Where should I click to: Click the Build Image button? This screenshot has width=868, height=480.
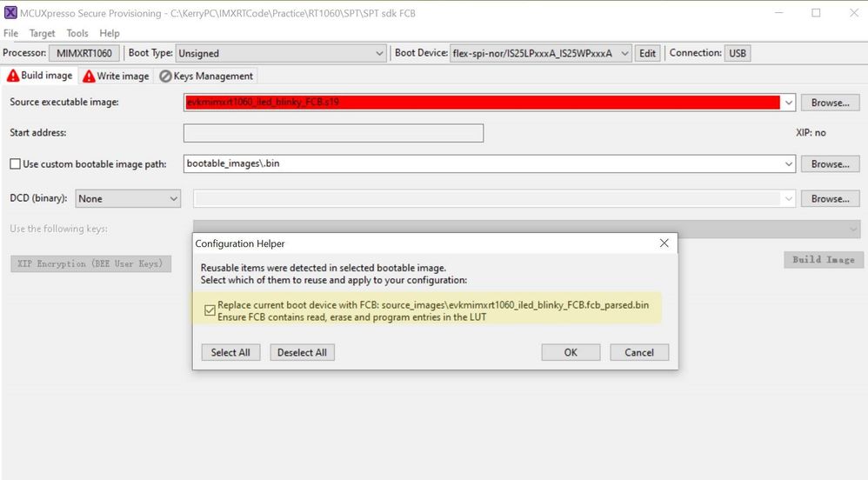coord(823,260)
